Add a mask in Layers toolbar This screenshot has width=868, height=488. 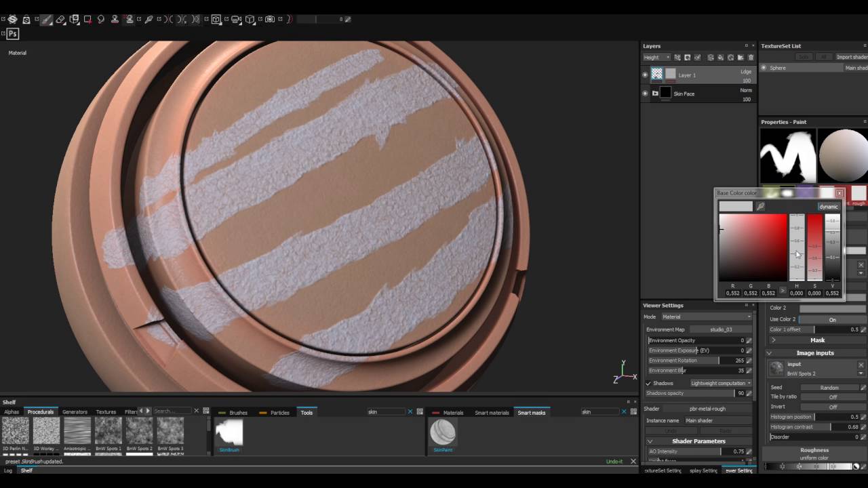click(x=687, y=58)
